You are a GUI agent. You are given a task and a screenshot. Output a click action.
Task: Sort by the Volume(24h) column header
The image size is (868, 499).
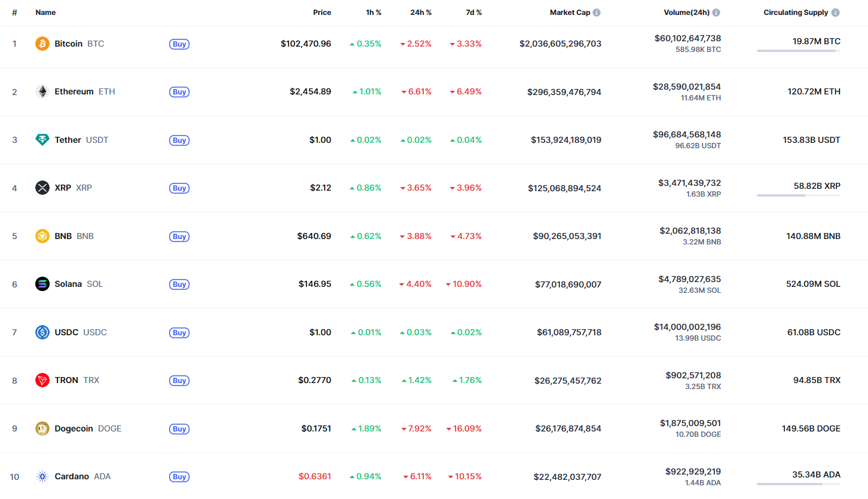(x=686, y=13)
